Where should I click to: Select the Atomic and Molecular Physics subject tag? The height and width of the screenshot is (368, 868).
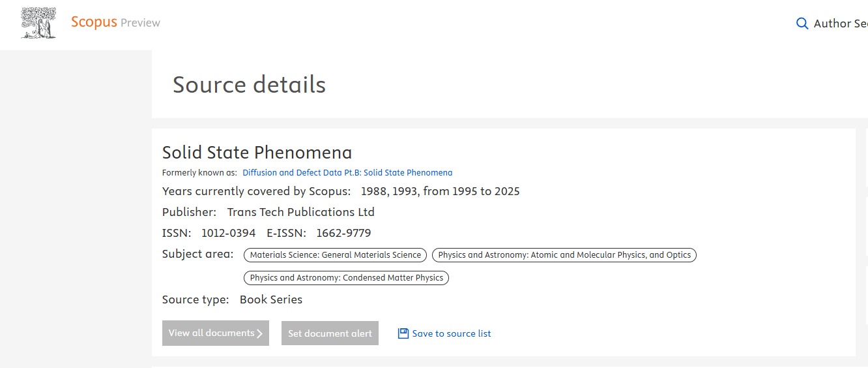click(x=564, y=255)
